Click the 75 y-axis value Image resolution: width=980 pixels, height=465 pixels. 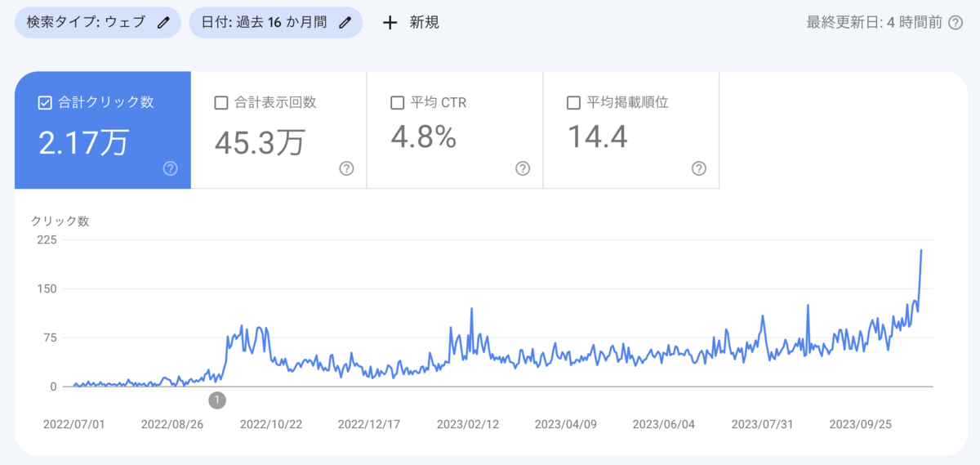[x=49, y=338]
